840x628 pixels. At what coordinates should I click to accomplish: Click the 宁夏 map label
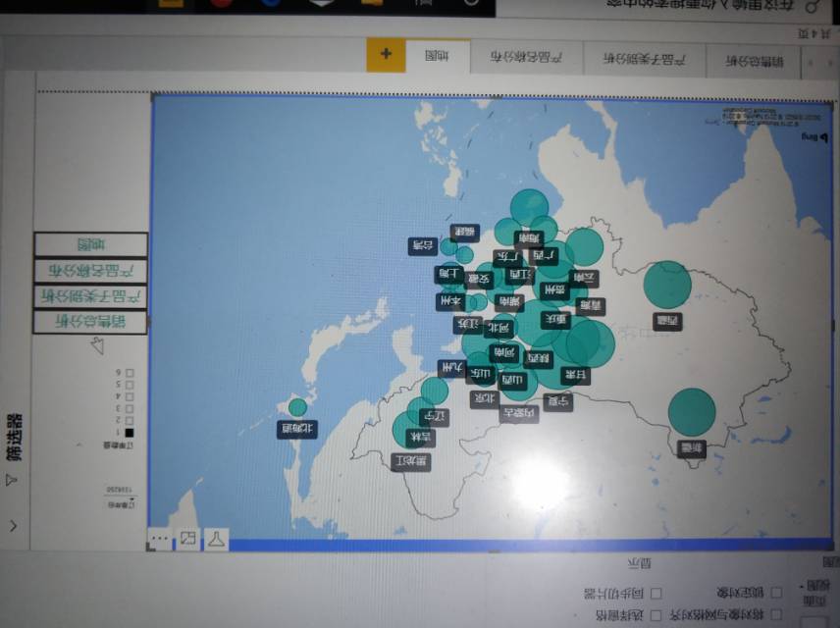pyautogui.click(x=558, y=402)
